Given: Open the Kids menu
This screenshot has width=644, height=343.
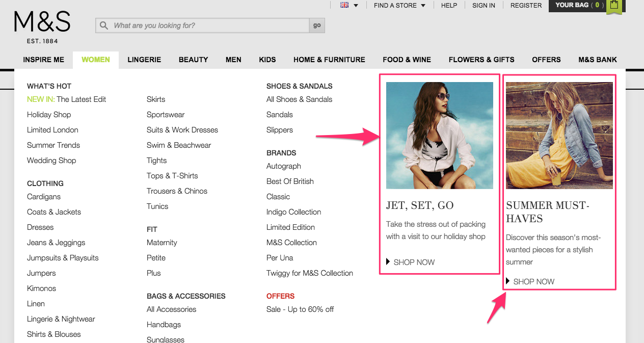Looking at the screenshot, I should coord(267,60).
